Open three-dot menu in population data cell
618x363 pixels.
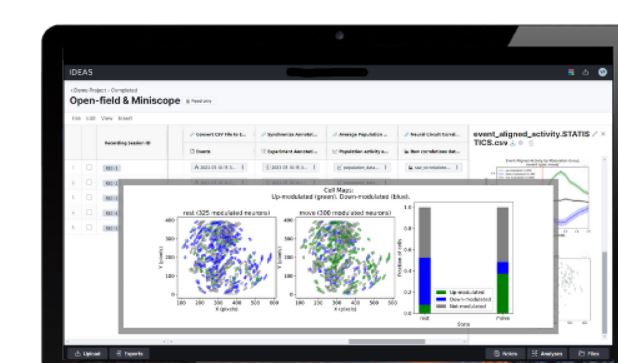click(x=385, y=167)
